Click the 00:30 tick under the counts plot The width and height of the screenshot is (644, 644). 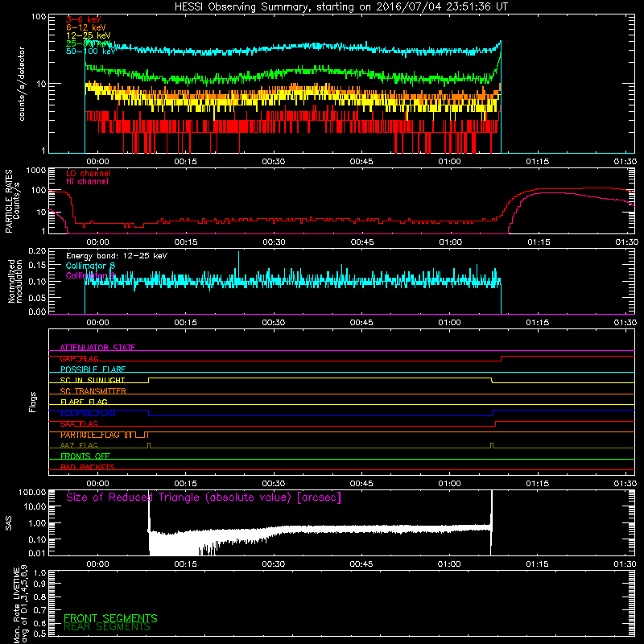coord(274,162)
